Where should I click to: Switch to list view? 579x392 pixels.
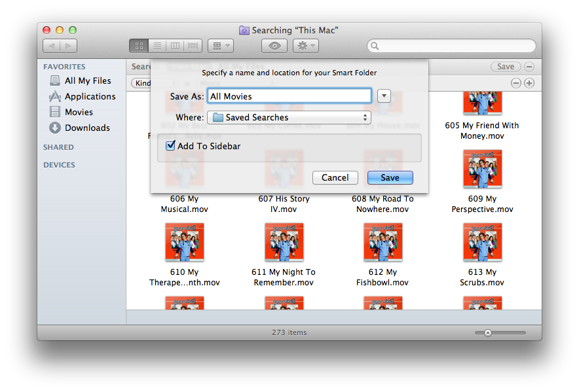[x=157, y=46]
